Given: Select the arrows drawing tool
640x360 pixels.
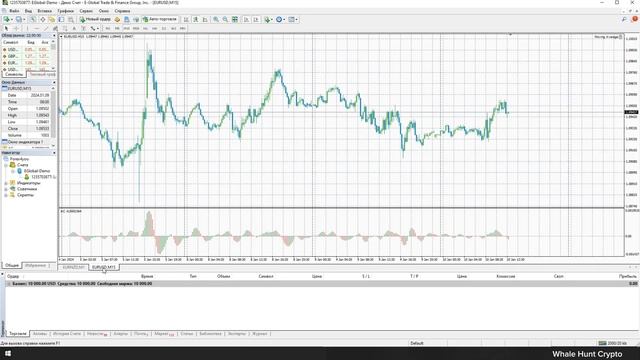Looking at the screenshot, I should tap(93, 29).
